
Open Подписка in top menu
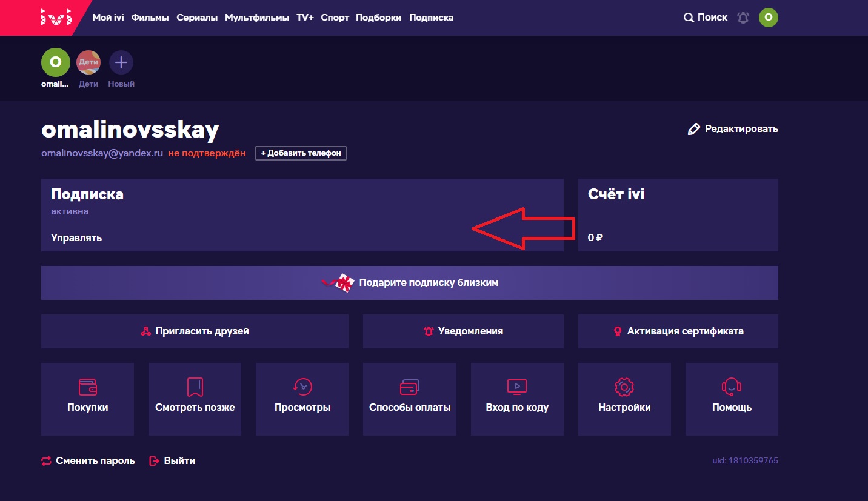click(x=432, y=18)
